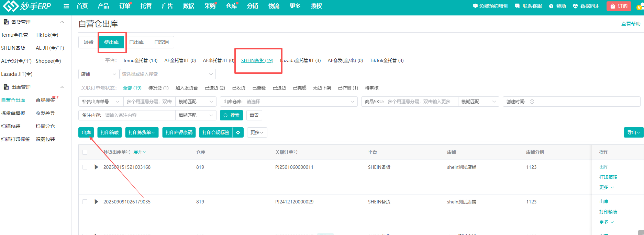This screenshot has height=235, width=644.
Task: Open the 订单 top menu
Action: point(125,6)
